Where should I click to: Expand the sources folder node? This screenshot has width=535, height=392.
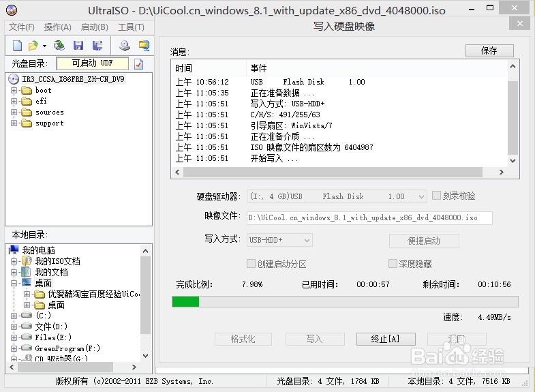[x=14, y=112]
